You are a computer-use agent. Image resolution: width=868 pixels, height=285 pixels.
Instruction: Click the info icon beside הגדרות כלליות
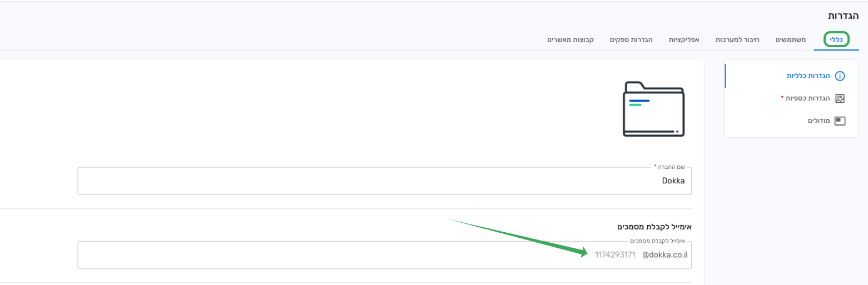pyautogui.click(x=840, y=76)
